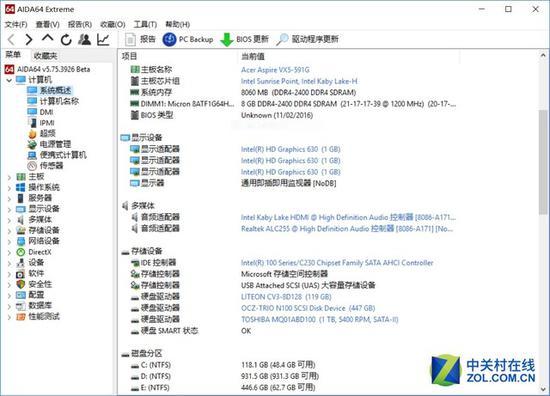Open the Intel Kaby Lake HDMI audio link

click(x=348, y=217)
